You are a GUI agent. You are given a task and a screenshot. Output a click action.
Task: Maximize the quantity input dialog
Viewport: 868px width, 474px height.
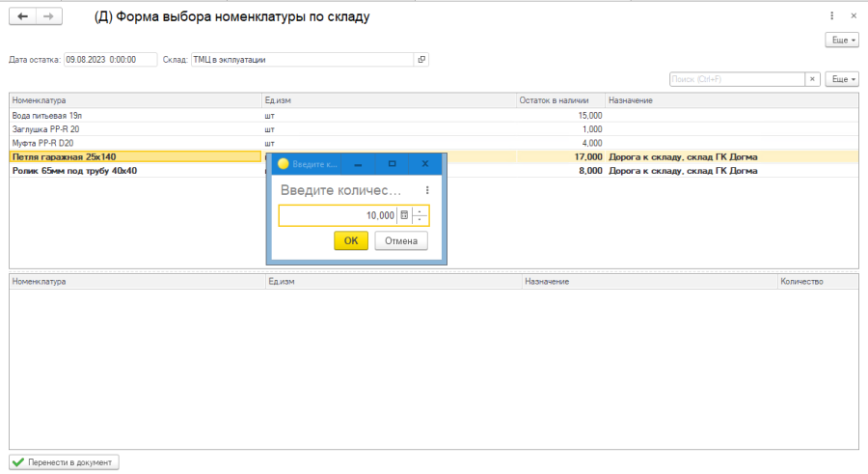point(392,164)
